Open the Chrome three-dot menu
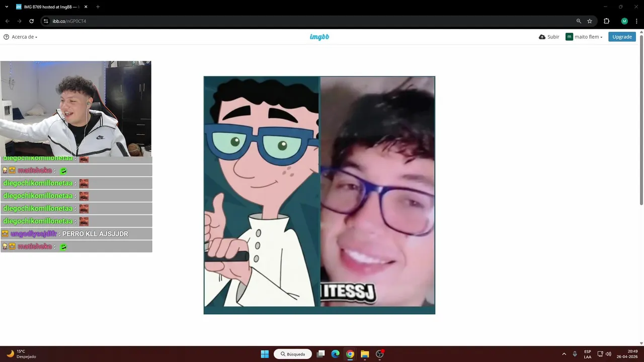 637,21
